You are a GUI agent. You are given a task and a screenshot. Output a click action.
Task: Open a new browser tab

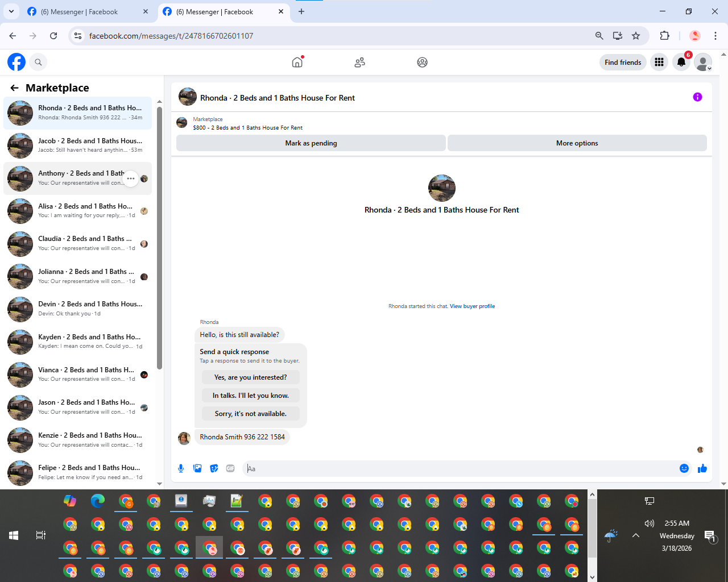(301, 11)
